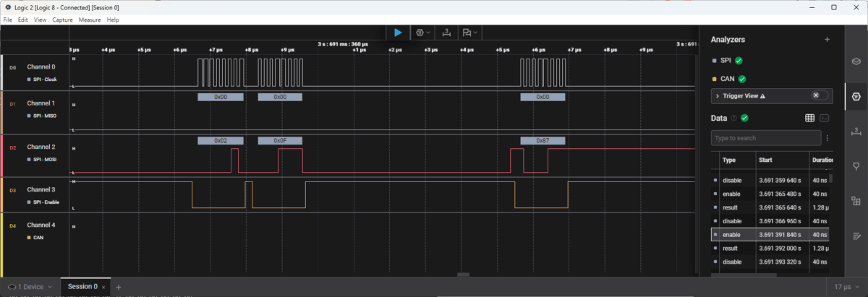Open the Notes sidebar icon at bottom

point(856,236)
